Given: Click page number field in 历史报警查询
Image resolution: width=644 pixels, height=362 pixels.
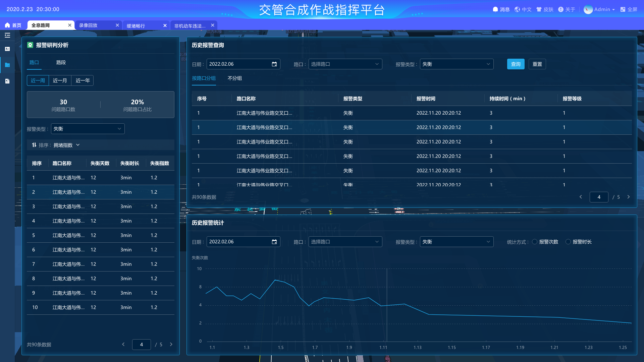Looking at the screenshot, I should [x=599, y=197].
